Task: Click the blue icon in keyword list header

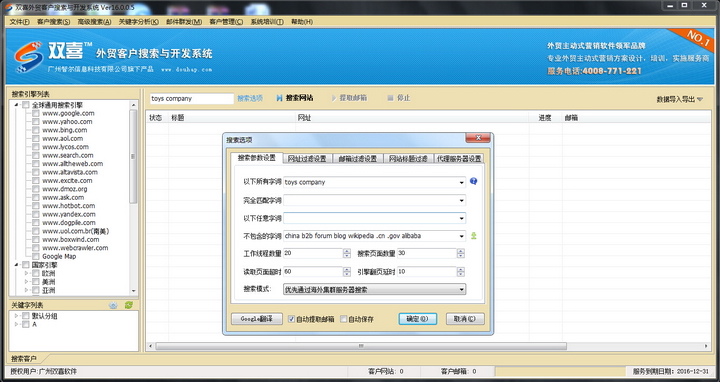Action: click(113, 305)
